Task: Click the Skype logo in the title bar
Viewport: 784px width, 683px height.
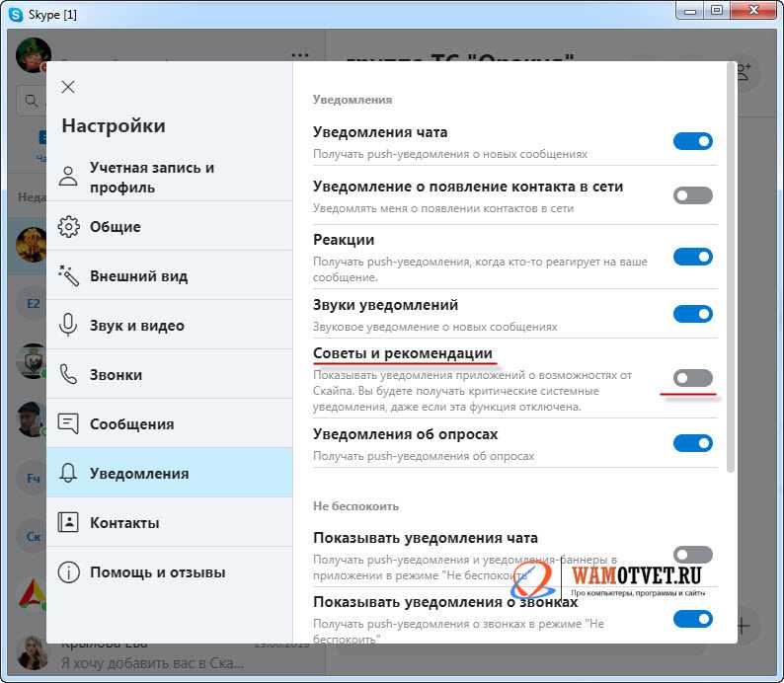Action: coord(16,15)
